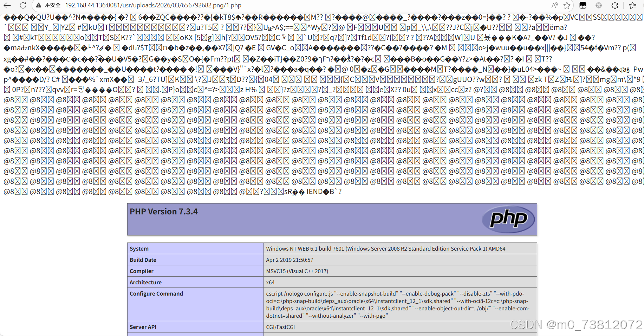Open the gray command-symbol extension icon
The height and width of the screenshot is (336, 644).
tap(599, 5)
